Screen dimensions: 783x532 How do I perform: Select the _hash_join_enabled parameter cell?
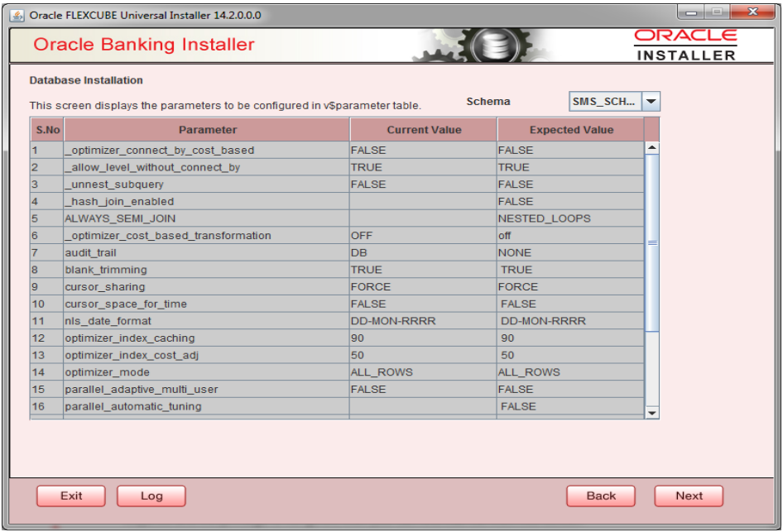click(x=207, y=201)
